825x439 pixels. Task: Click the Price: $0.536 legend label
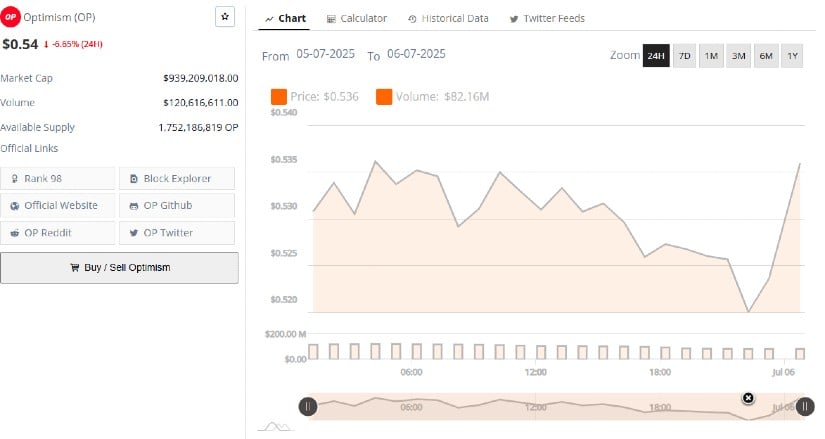tap(324, 97)
